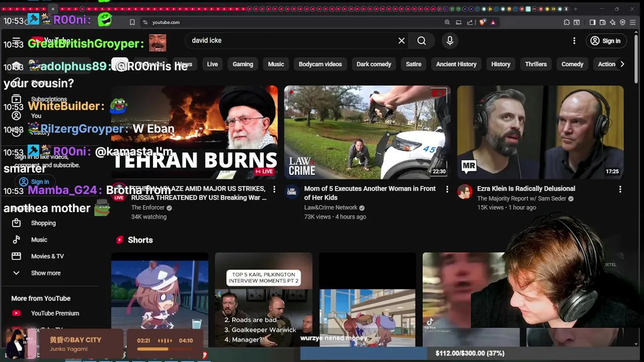Open YouTube settings three-dot menu
This screenshot has width=644, height=362.
pyautogui.click(x=574, y=41)
